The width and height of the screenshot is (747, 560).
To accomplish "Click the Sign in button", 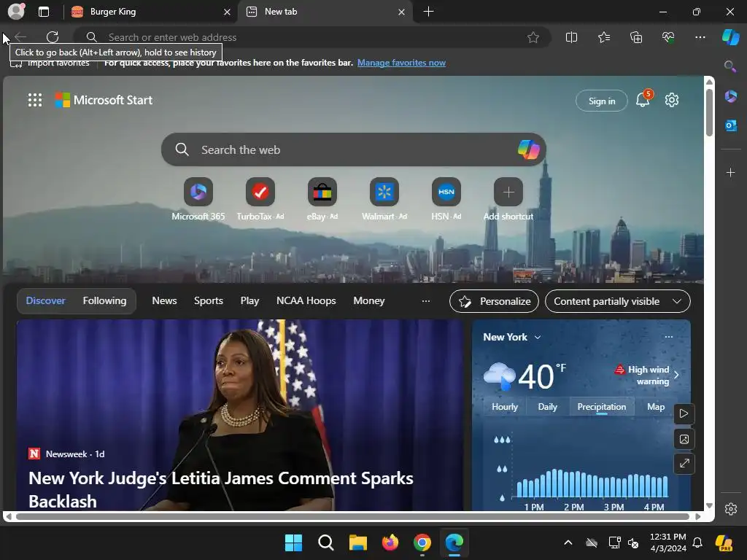I will click(602, 101).
